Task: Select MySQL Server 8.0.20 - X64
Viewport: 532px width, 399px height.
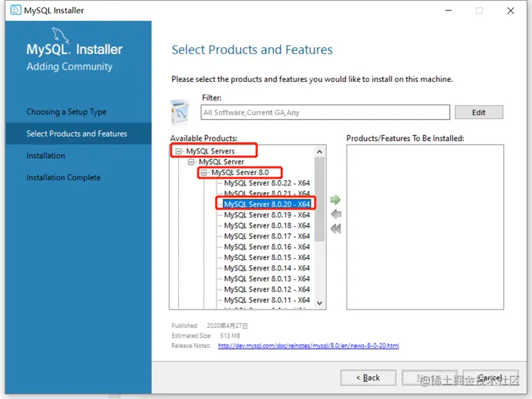Action: click(267, 204)
